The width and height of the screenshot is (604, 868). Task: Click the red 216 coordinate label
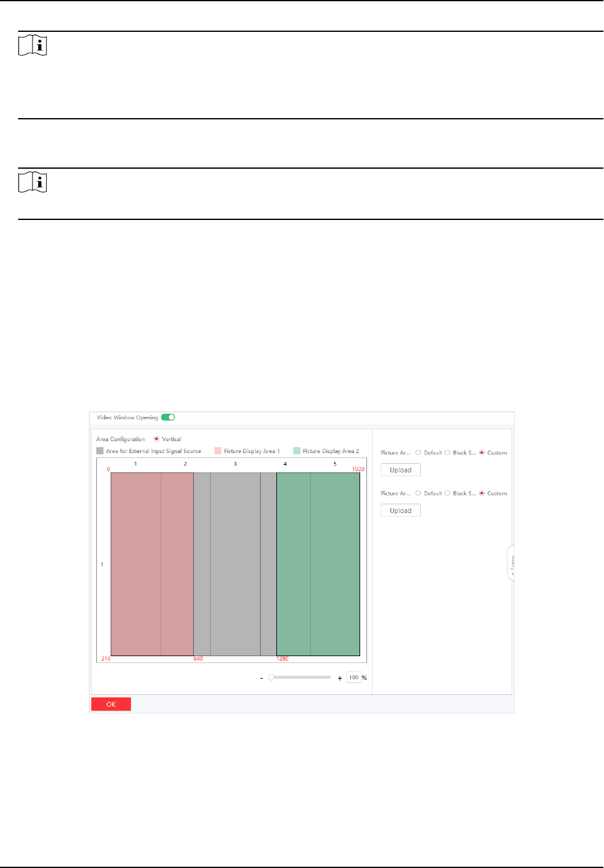click(x=106, y=659)
